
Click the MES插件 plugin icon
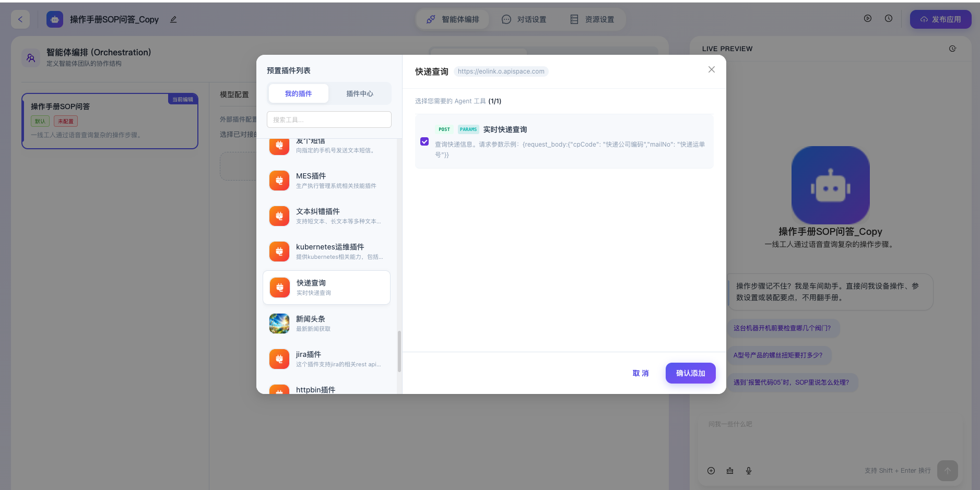click(279, 181)
